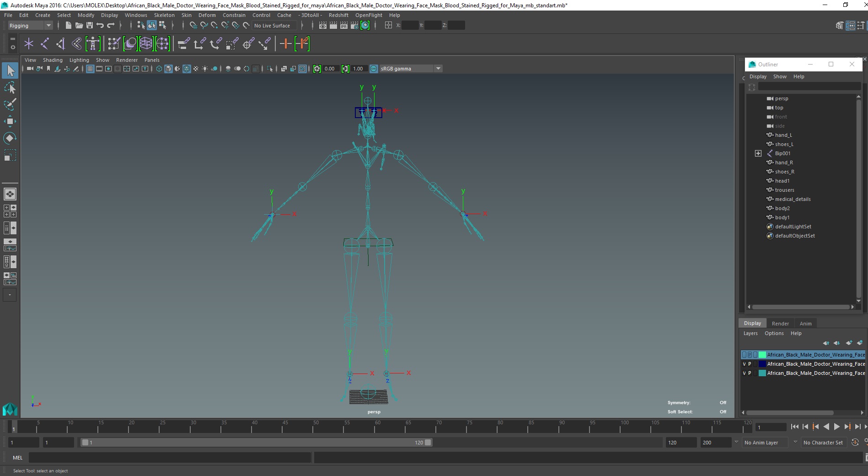Click the Create Lattice deformer icon
868x476 pixels.
(146, 44)
